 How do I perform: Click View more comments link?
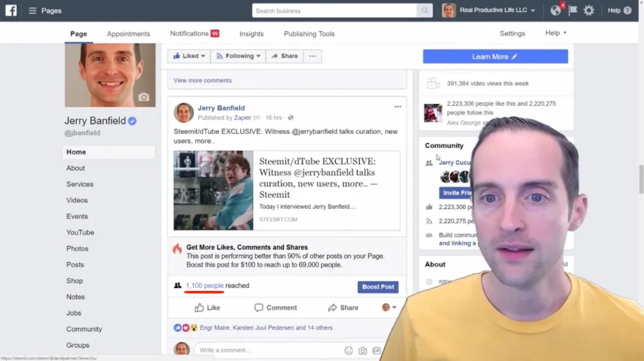point(202,80)
